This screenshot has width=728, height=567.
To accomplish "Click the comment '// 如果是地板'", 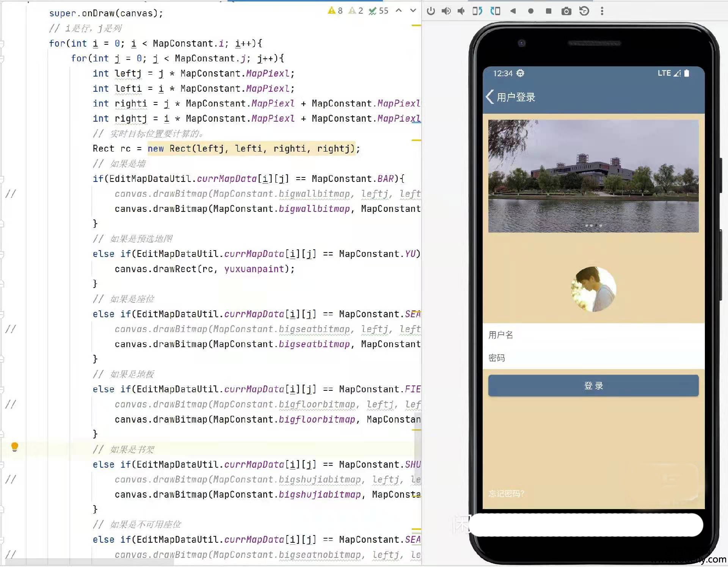I will [x=124, y=374].
